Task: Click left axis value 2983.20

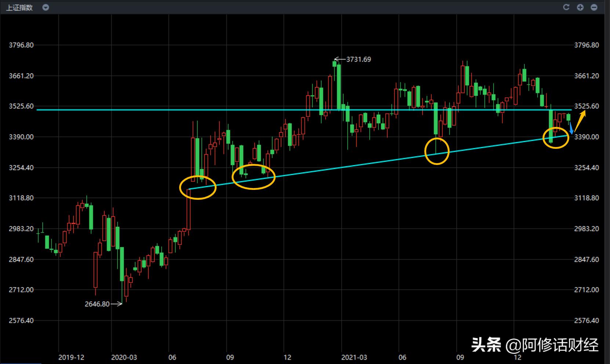Action: [21, 229]
